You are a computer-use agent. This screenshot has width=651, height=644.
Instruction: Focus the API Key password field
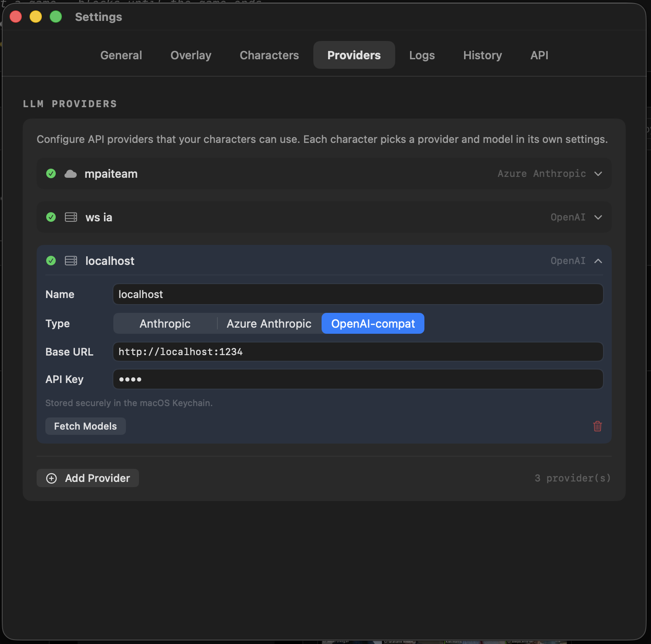coord(358,379)
